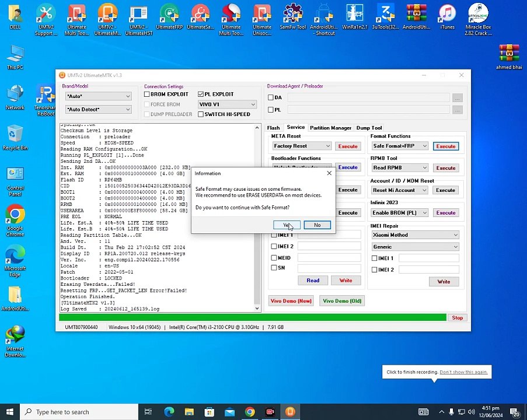Open the DELL desktop folder icon

[x=15, y=17]
